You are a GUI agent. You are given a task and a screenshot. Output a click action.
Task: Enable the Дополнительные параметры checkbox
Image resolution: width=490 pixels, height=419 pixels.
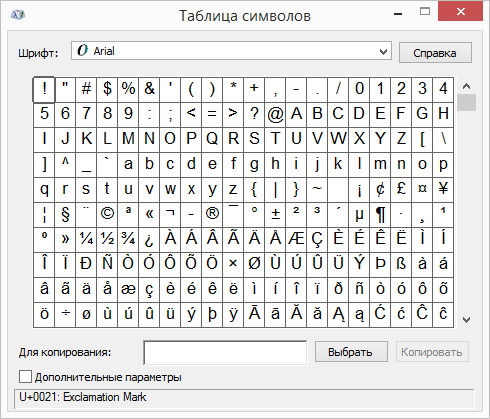25,377
